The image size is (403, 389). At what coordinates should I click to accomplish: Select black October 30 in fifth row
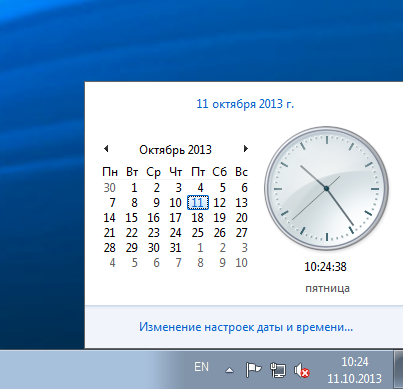154,248
